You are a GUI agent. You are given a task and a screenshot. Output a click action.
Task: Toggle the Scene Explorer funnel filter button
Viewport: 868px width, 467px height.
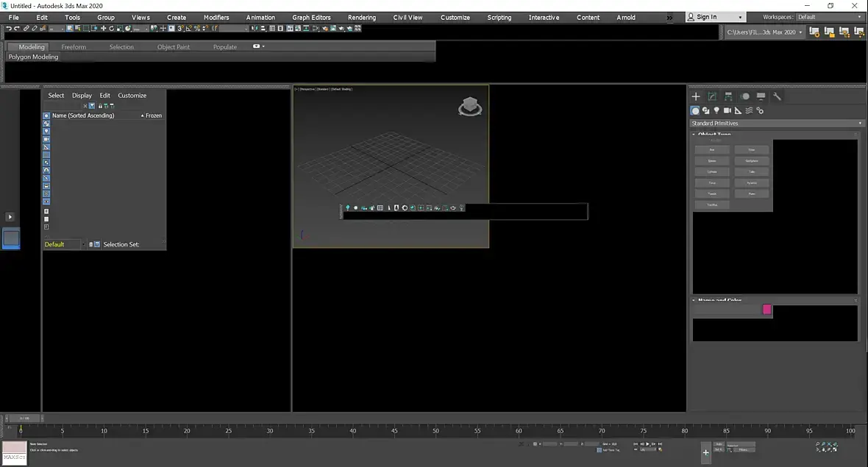point(92,106)
